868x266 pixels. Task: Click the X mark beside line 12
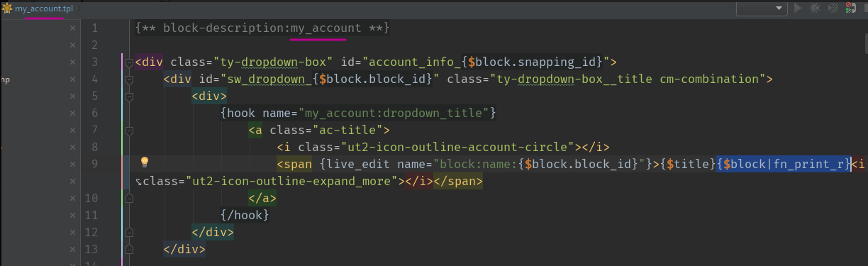(x=72, y=233)
